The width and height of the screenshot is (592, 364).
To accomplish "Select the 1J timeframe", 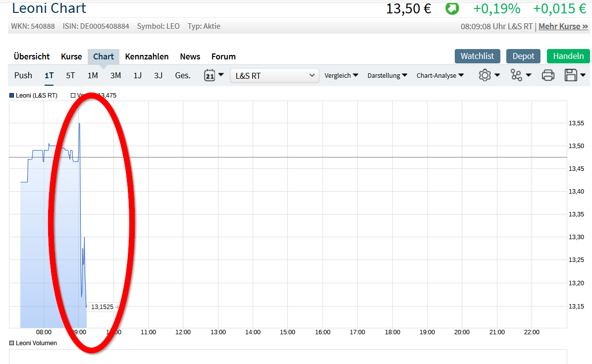I will click(x=137, y=75).
